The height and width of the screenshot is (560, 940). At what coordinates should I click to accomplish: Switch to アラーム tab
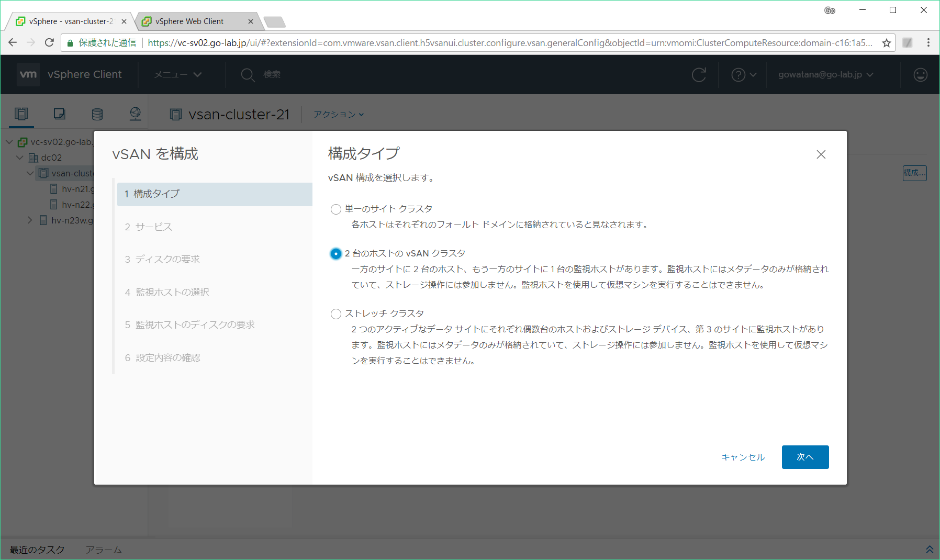pyautogui.click(x=104, y=550)
